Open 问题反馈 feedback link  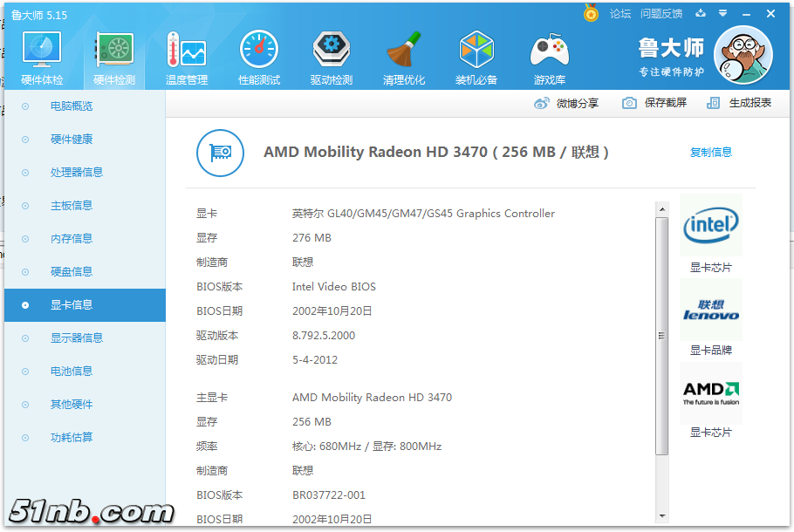coord(661,14)
